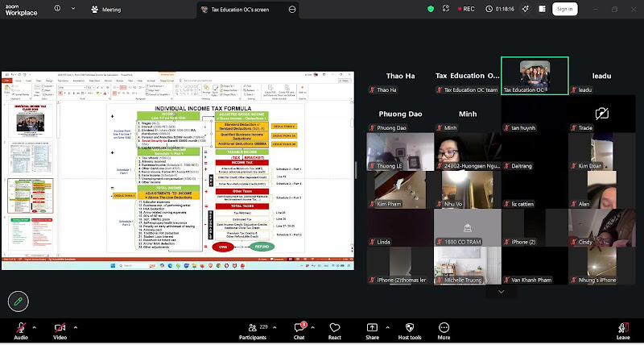
Task: Expand the Participants options arrow
Action: pos(275,328)
